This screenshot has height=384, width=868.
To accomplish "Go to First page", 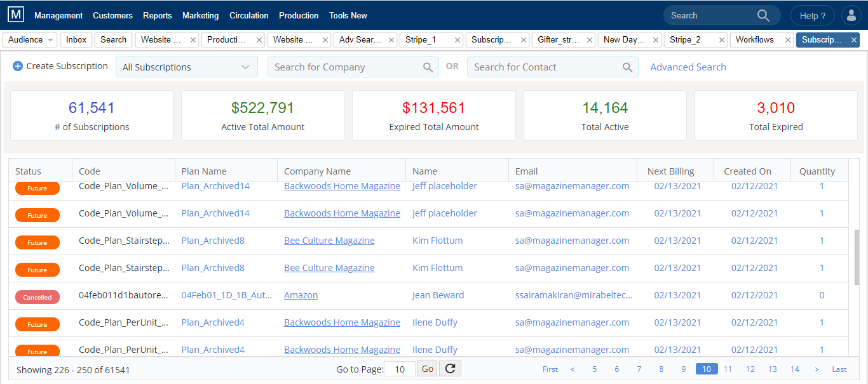I will (550, 369).
